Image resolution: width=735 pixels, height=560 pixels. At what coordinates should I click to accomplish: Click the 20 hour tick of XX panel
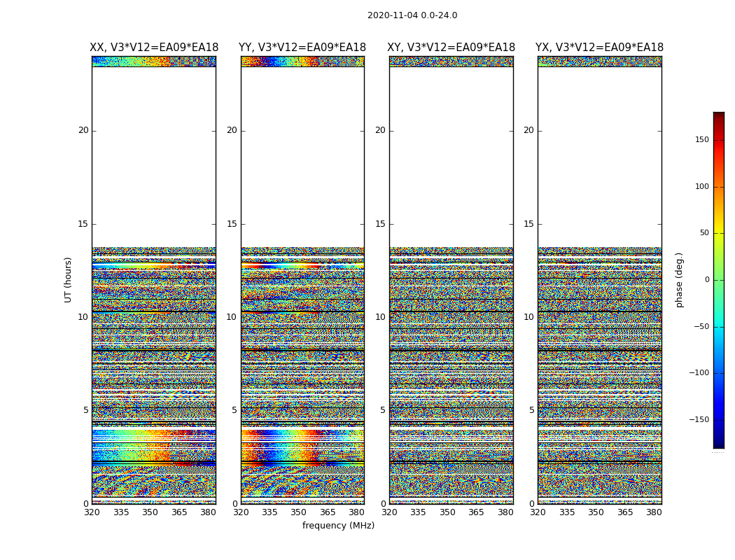[x=83, y=130]
